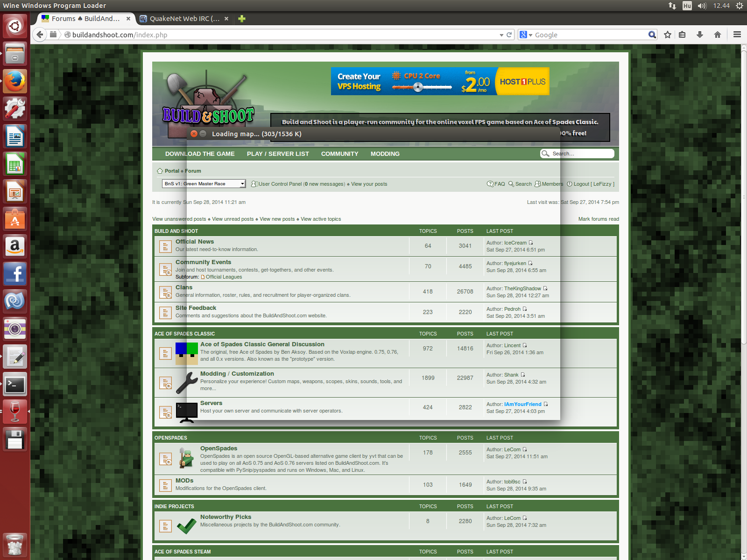Open the Official News forum link
This screenshot has height=560, width=747.
(x=195, y=242)
